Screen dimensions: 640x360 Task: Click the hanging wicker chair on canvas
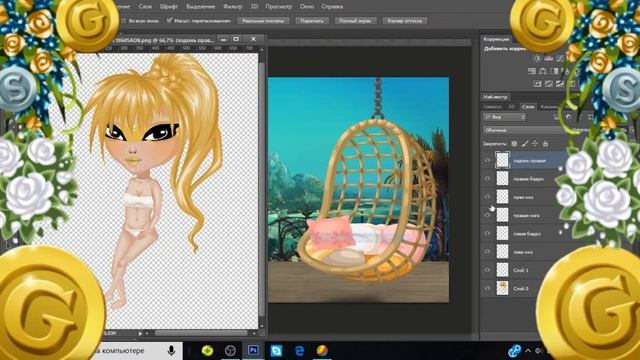367,200
